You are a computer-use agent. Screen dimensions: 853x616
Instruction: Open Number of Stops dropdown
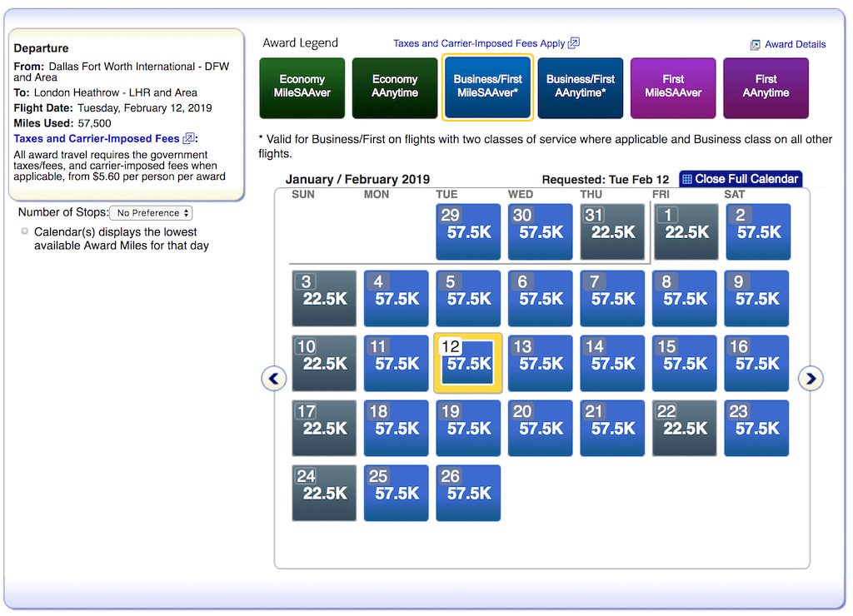click(151, 212)
